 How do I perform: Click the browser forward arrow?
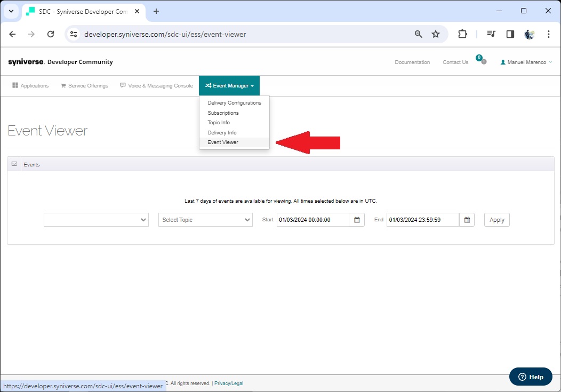(31, 34)
